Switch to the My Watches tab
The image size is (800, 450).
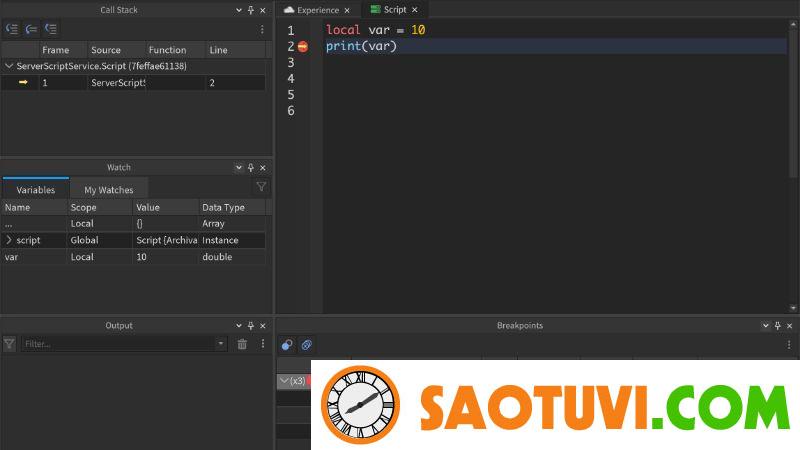click(x=109, y=189)
